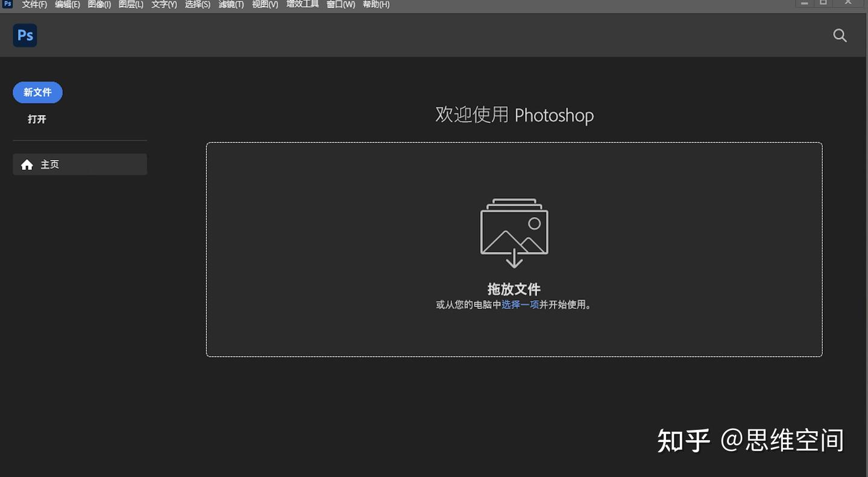Click the 打开 button
Viewport: 868px width, 477px height.
pos(37,119)
